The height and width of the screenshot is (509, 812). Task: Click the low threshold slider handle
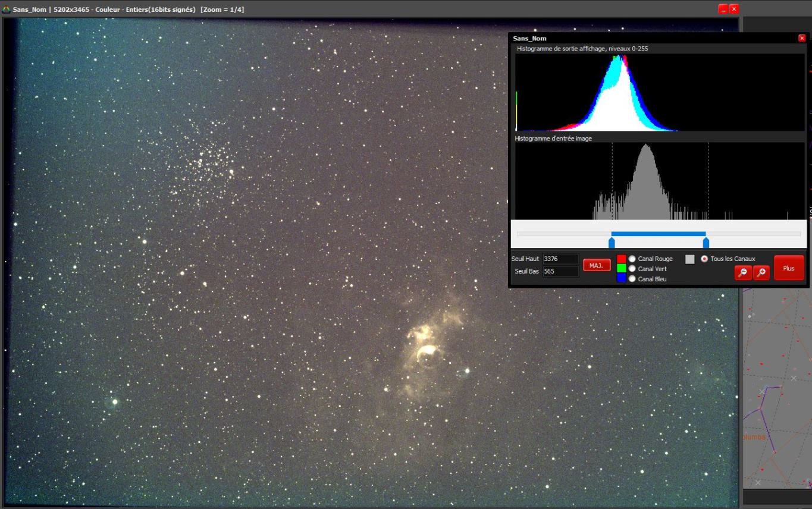point(612,242)
